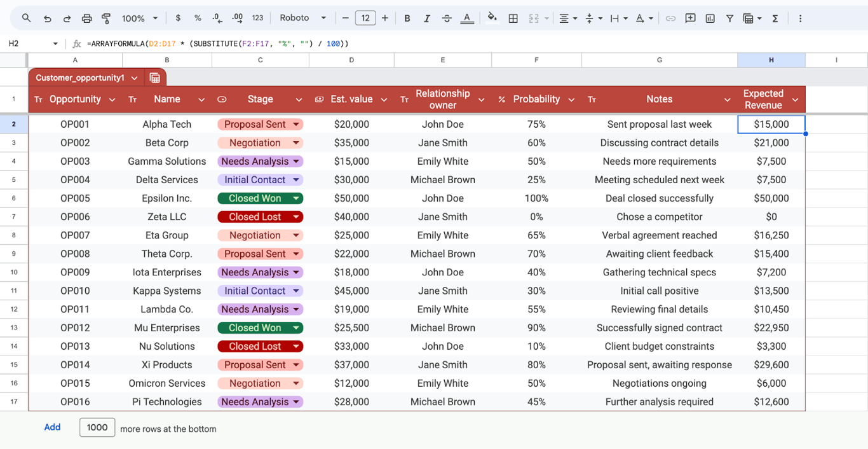Decrease decimal places
Screen dimensions: 868x449
[217, 18]
